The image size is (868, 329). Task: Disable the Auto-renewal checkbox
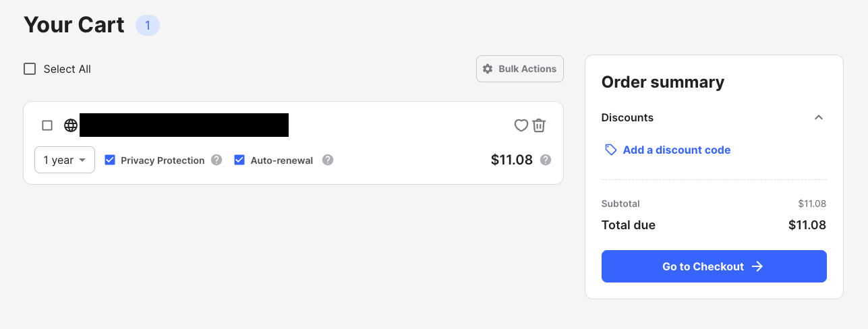pos(239,160)
